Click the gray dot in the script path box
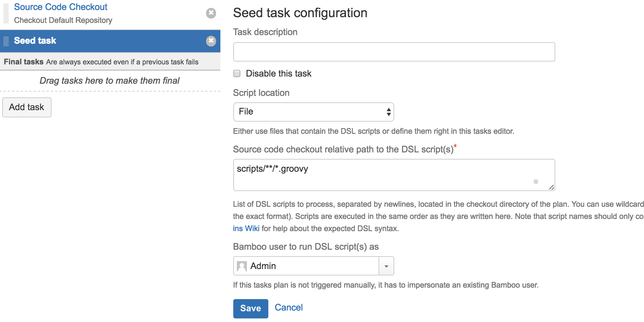This screenshot has height=322, width=644. (536, 182)
